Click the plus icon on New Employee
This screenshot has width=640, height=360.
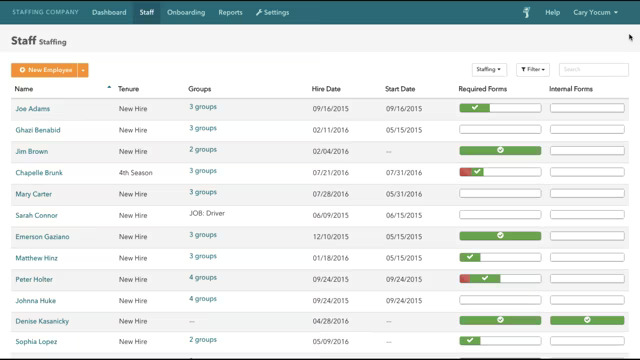[x=22, y=70]
